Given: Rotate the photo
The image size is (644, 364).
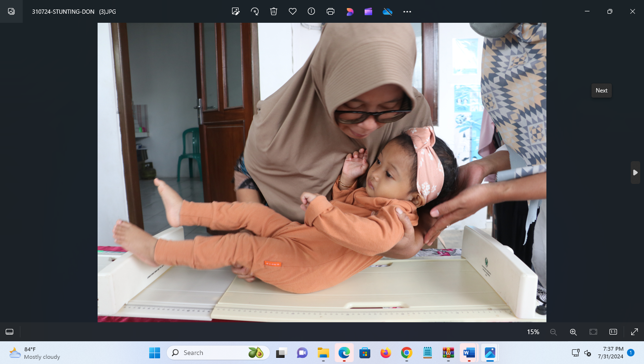Looking at the screenshot, I should click(x=254, y=11).
